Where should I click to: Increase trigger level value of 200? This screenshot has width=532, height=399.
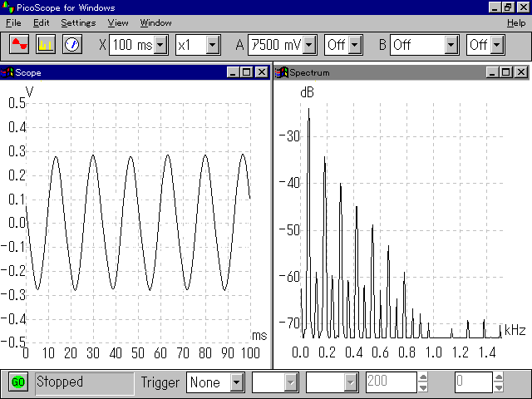click(423, 377)
